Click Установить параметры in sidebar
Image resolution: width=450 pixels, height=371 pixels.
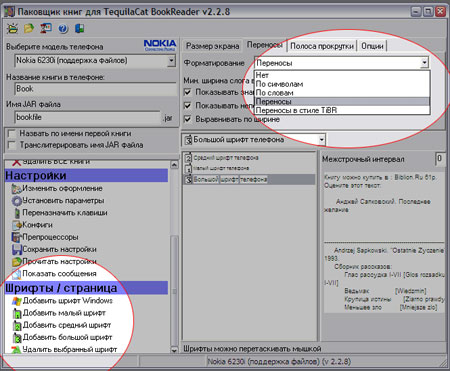pos(63,201)
